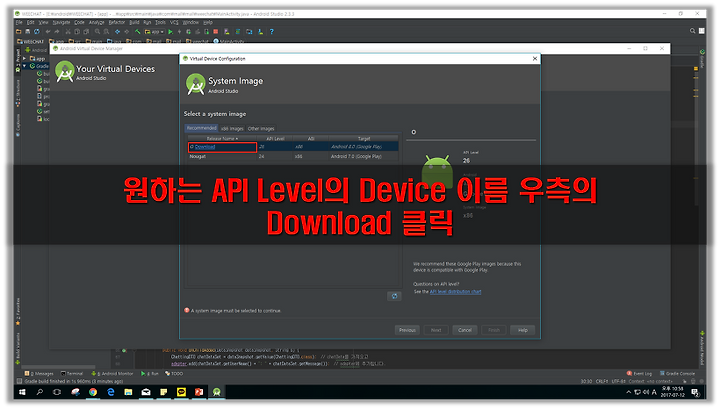
Task: Open the Build menu
Action: [x=134, y=22]
